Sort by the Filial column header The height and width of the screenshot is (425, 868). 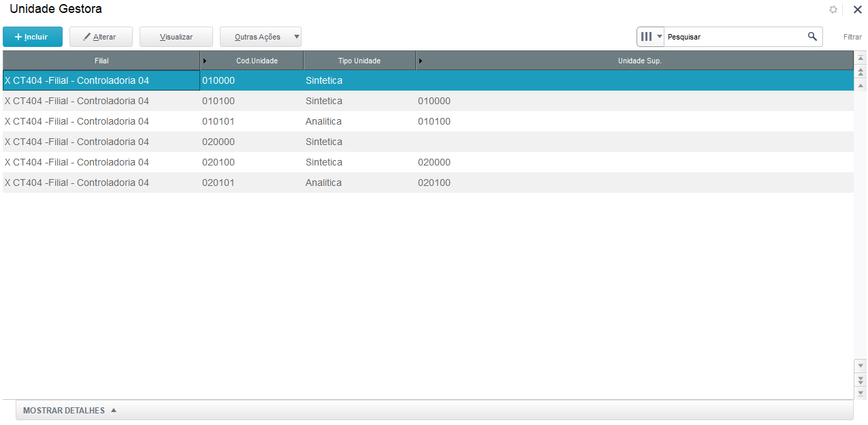(x=101, y=61)
